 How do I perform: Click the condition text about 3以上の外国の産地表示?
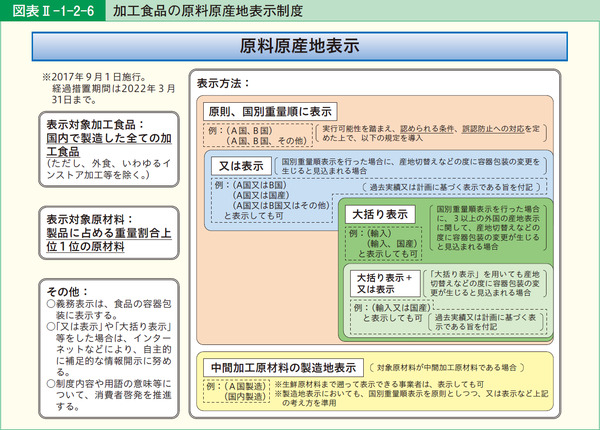[x=488, y=228]
